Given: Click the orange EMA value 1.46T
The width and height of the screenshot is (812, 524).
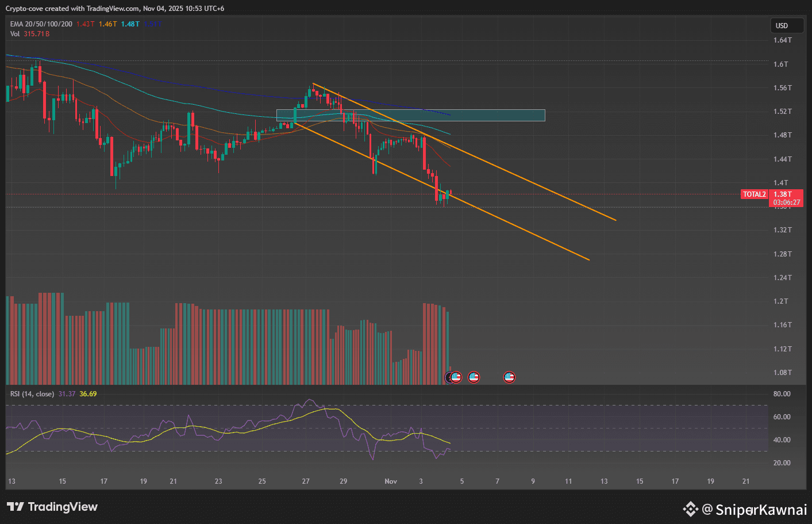Looking at the screenshot, I should coord(107,24).
